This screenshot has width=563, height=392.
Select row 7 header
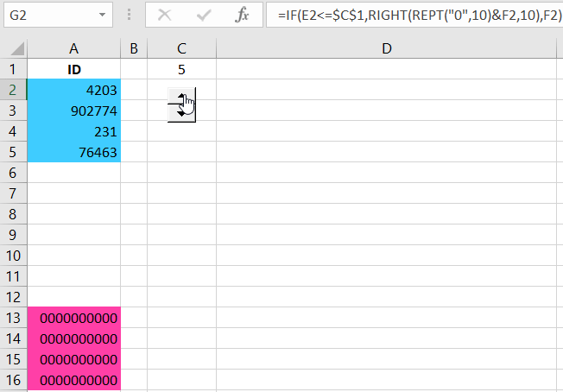click(13, 193)
